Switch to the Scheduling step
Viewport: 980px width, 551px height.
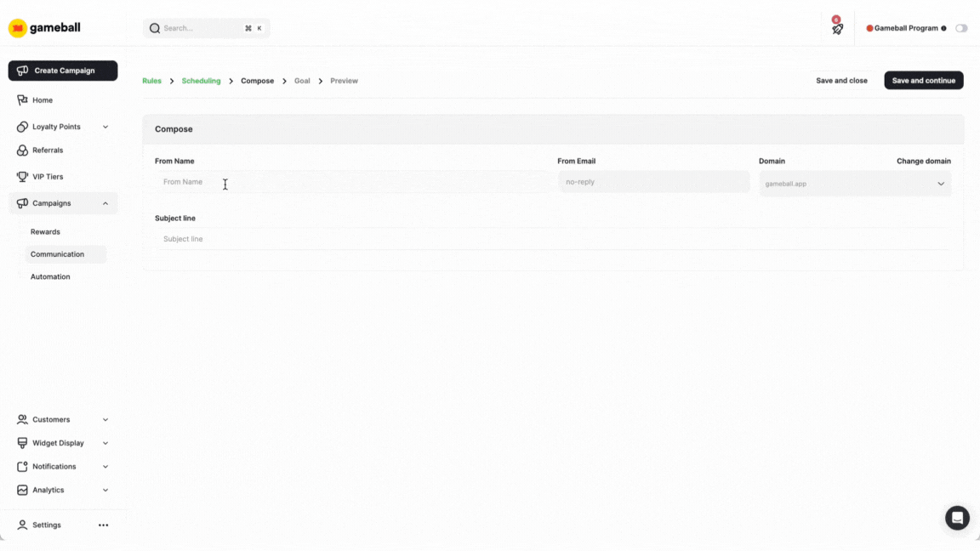(201, 80)
